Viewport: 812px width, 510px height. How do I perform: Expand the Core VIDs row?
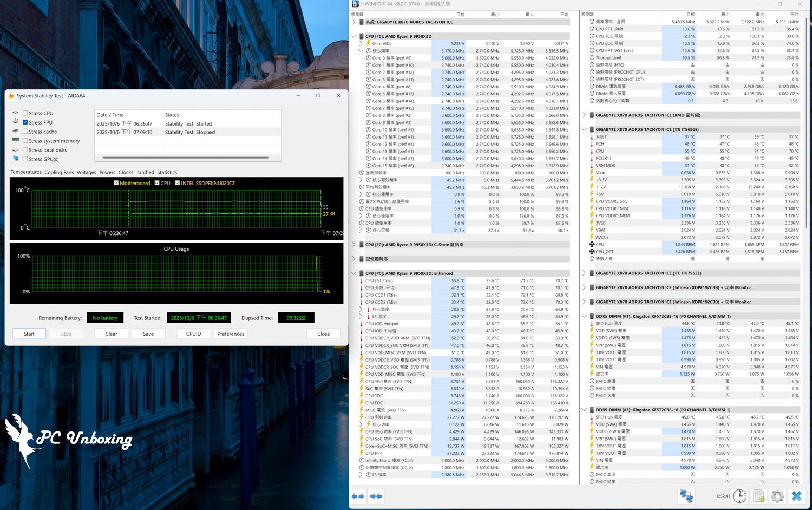[361, 43]
